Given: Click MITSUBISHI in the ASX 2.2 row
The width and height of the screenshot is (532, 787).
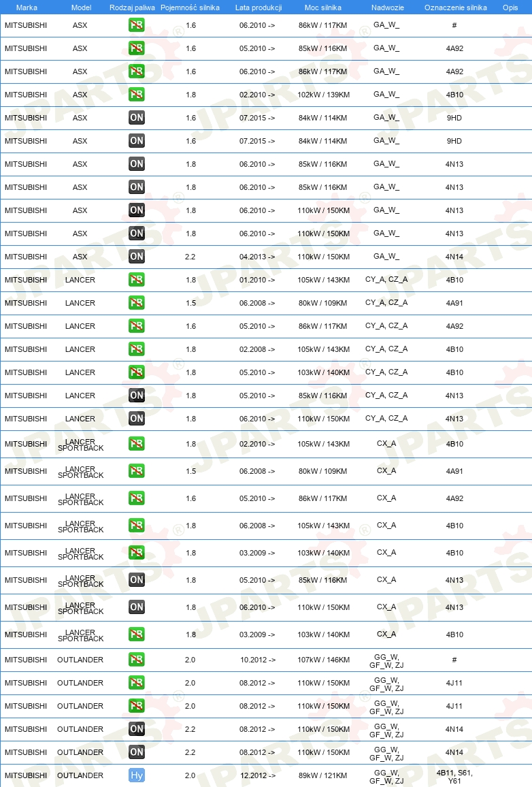Looking at the screenshot, I should tap(26, 257).
